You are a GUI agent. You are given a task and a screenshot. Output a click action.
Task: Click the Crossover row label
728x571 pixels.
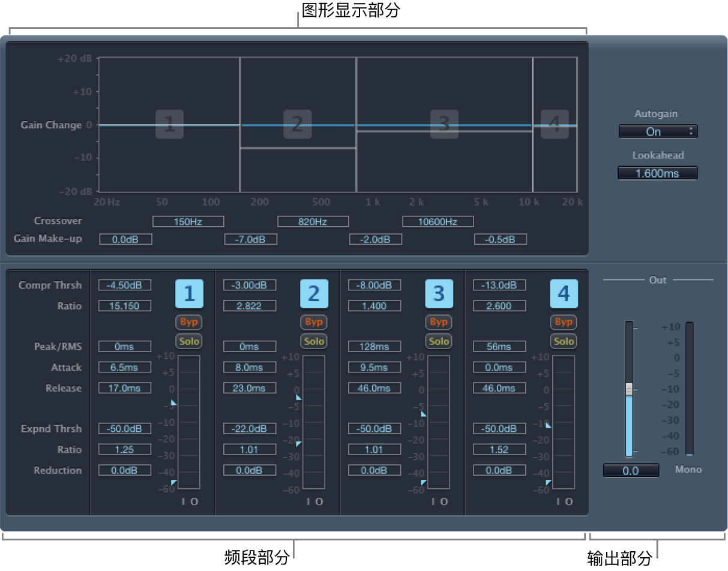click(x=58, y=221)
